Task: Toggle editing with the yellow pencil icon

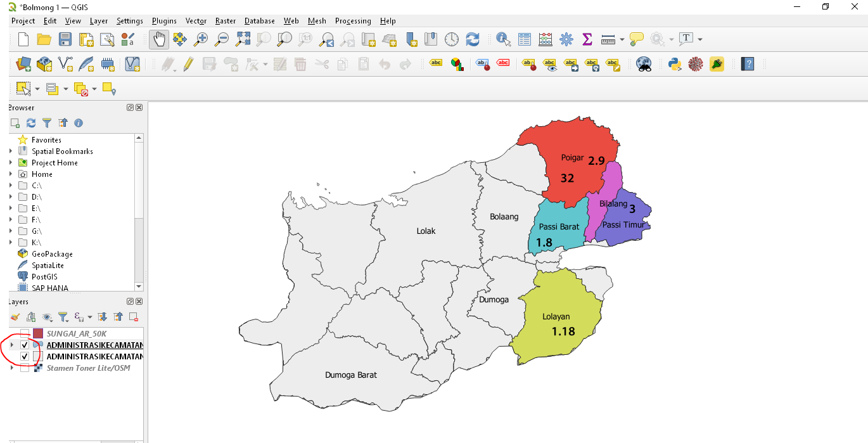Action: pyautogui.click(x=188, y=64)
